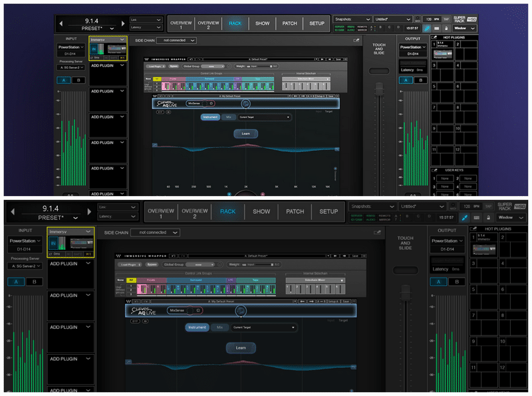Click next preset arrow in bottom screenshot
This screenshot has width=532, height=396.
pos(89,212)
